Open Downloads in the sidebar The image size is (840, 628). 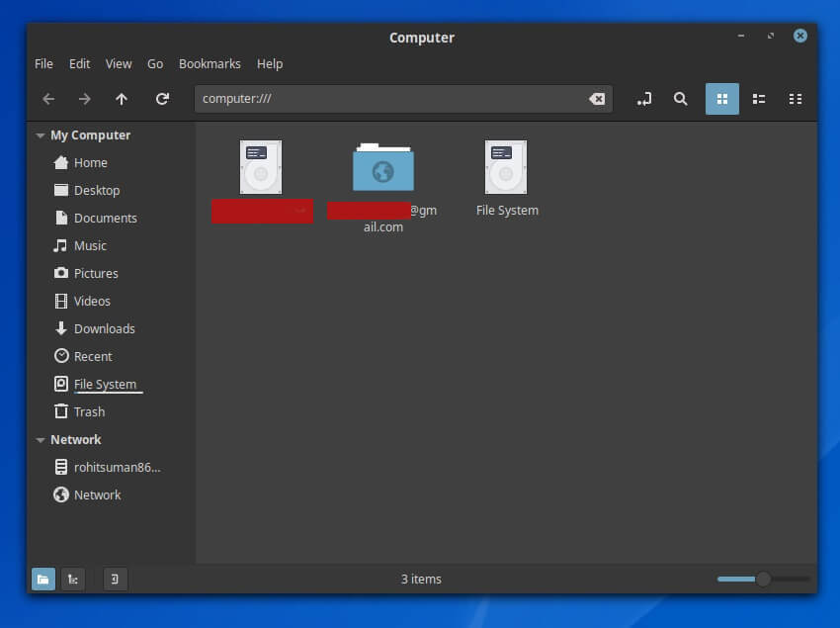[x=104, y=329]
